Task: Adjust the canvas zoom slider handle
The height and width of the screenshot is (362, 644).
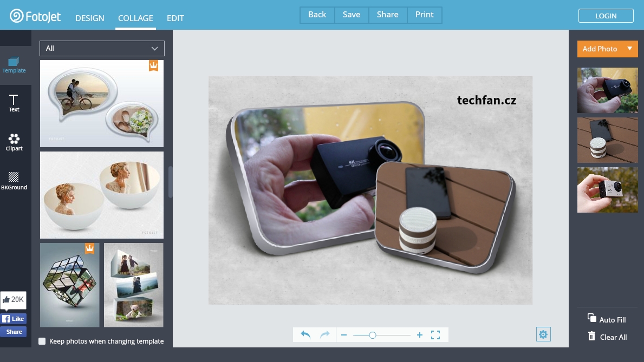Action: tap(373, 335)
